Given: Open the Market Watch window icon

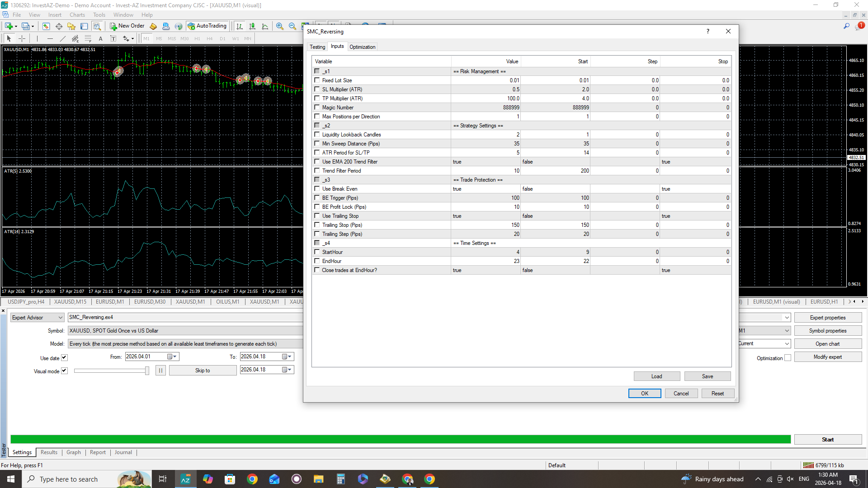Looking at the screenshot, I should 46,26.
